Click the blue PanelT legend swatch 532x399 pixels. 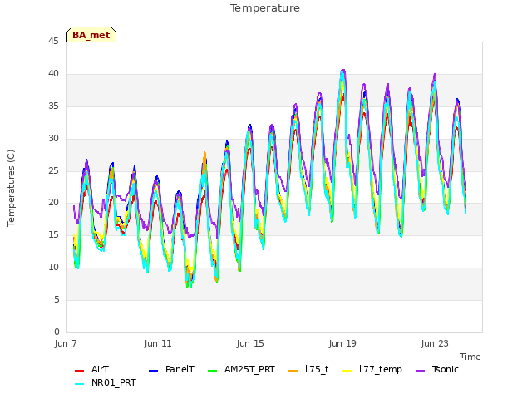[154, 371]
